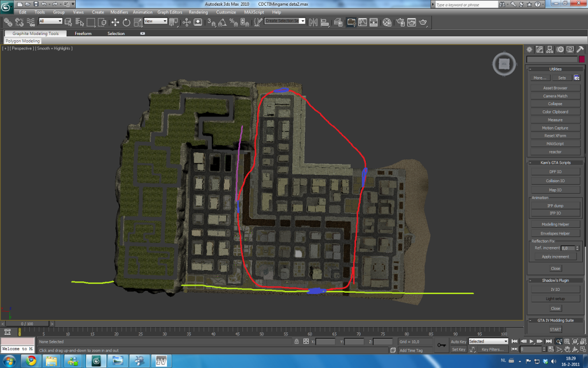
Task: Open the Rendering menu
Action: 198,12
